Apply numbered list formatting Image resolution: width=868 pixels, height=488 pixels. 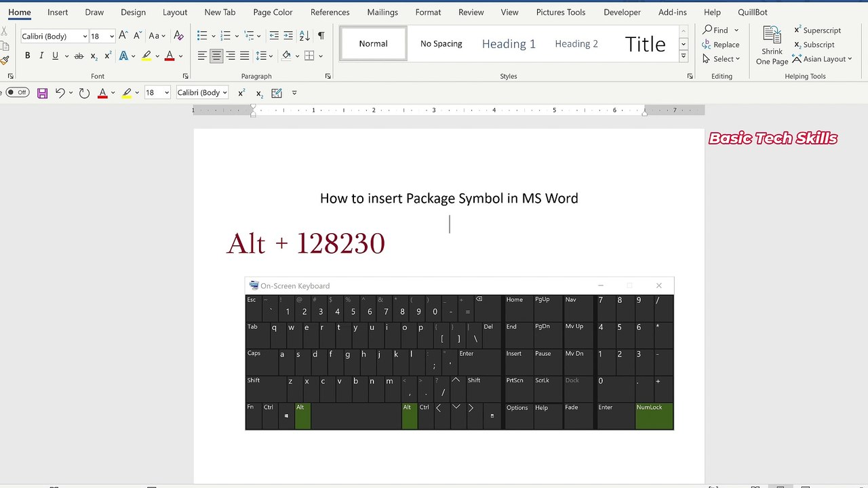[225, 35]
